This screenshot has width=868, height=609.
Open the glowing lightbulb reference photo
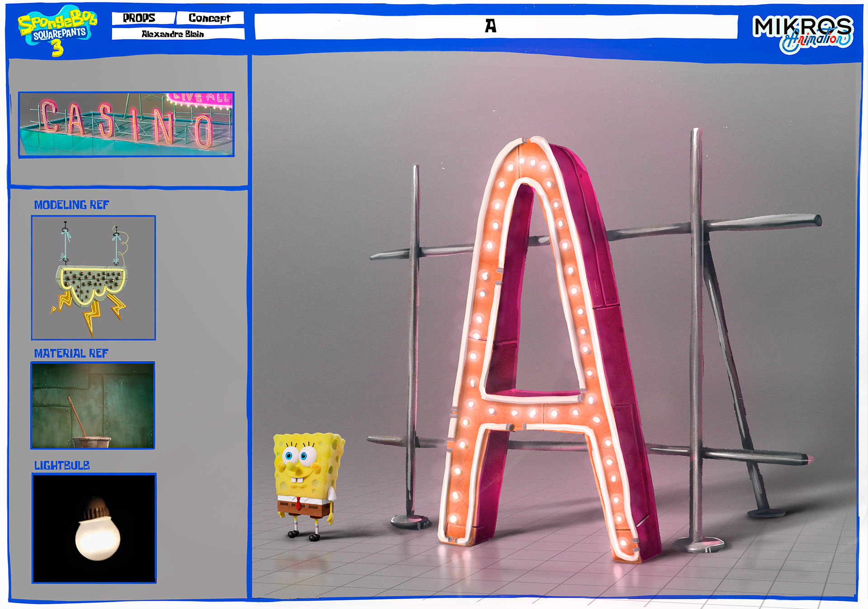[94, 528]
